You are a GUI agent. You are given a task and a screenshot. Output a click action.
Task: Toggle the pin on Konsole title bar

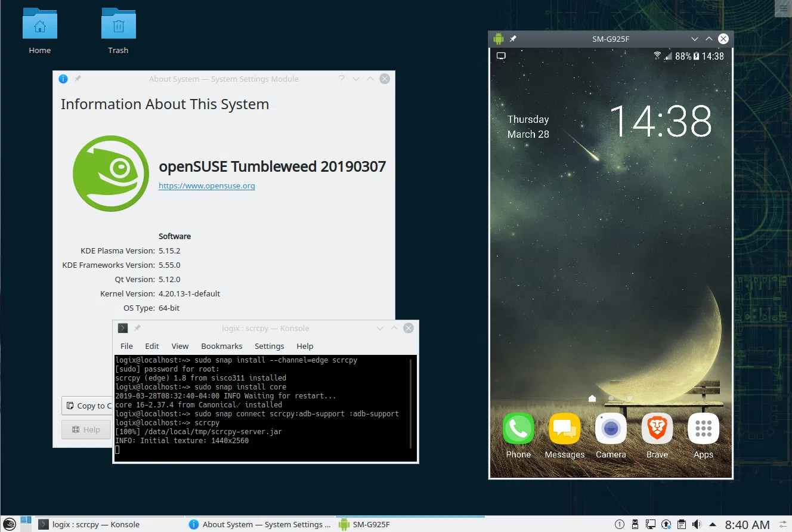coord(137,328)
